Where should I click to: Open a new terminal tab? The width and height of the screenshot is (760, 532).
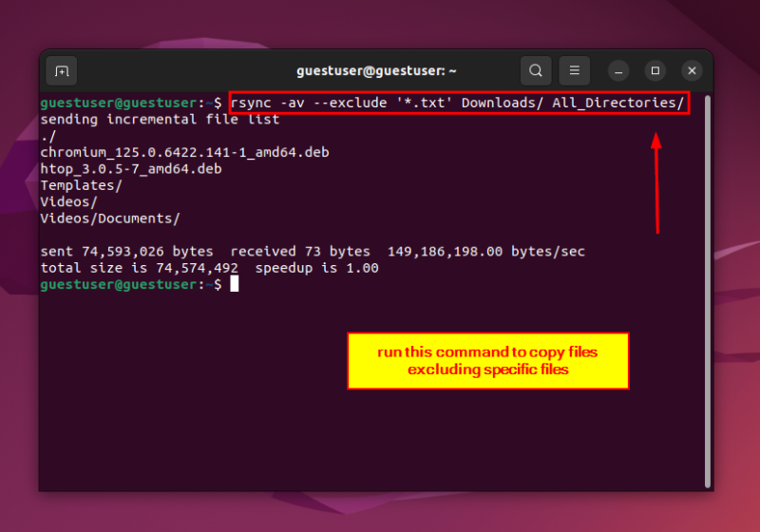pyautogui.click(x=62, y=71)
